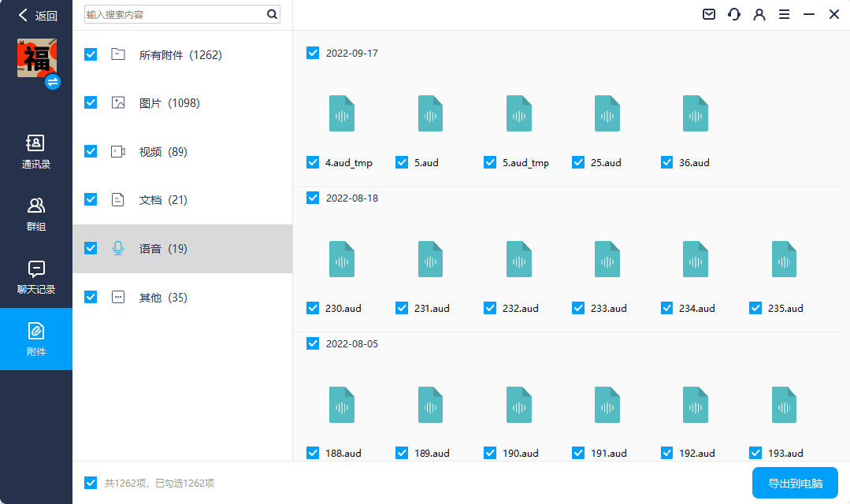Click the account switch arrows badge

pyautogui.click(x=53, y=82)
